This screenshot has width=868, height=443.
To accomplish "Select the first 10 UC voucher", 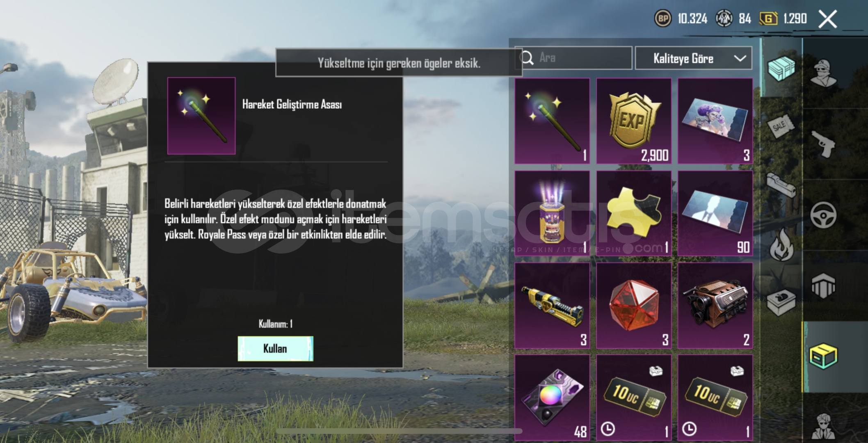I will [634, 398].
